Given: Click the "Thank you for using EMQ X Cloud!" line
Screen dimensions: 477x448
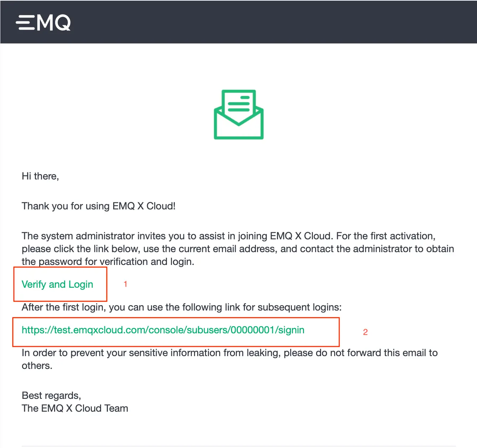Looking at the screenshot, I should (x=99, y=206).
